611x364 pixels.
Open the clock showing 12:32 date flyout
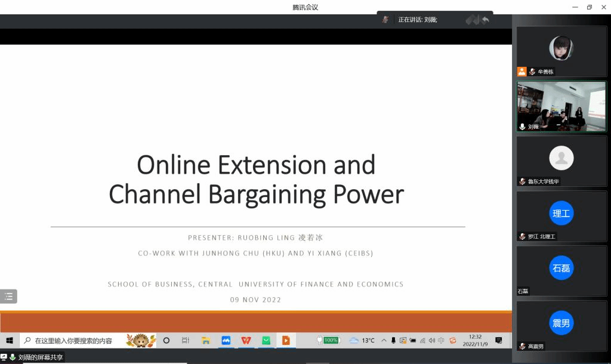pyautogui.click(x=476, y=340)
